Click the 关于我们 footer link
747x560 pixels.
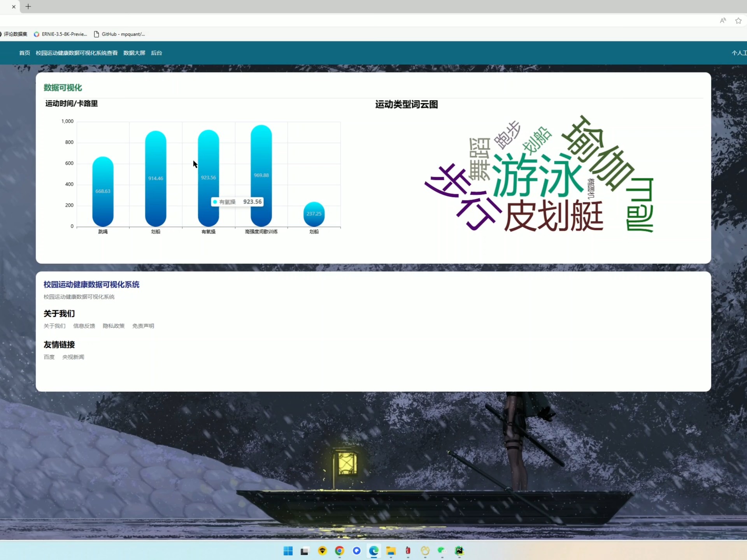(x=54, y=326)
